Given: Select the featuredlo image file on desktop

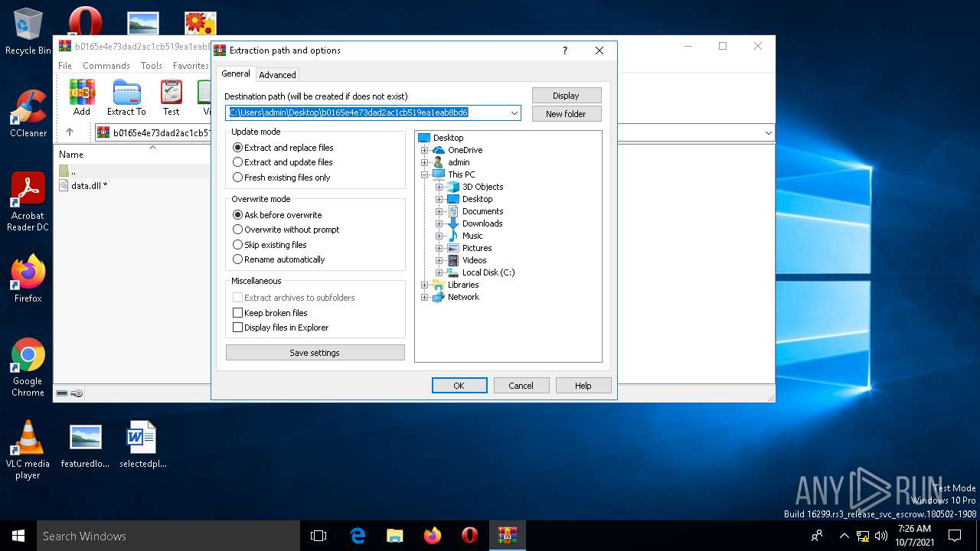Looking at the screenshot, I should click(x=85, y=445).
